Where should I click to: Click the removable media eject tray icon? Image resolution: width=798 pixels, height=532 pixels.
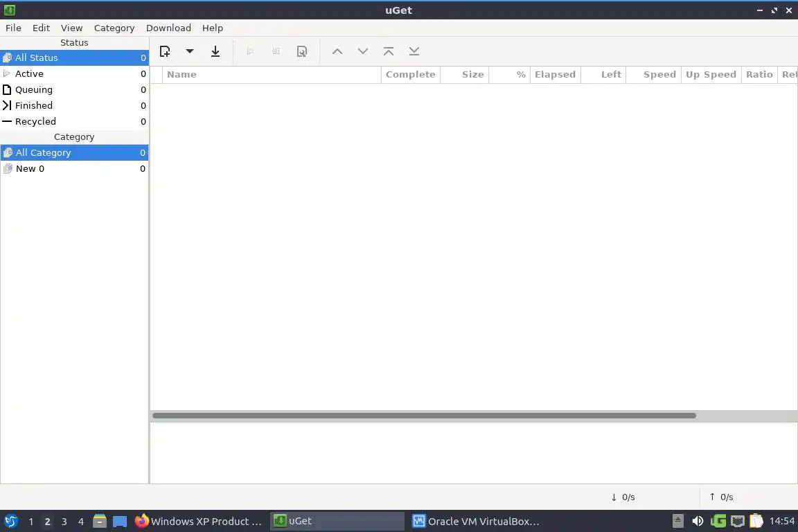[x=678, y=522]
